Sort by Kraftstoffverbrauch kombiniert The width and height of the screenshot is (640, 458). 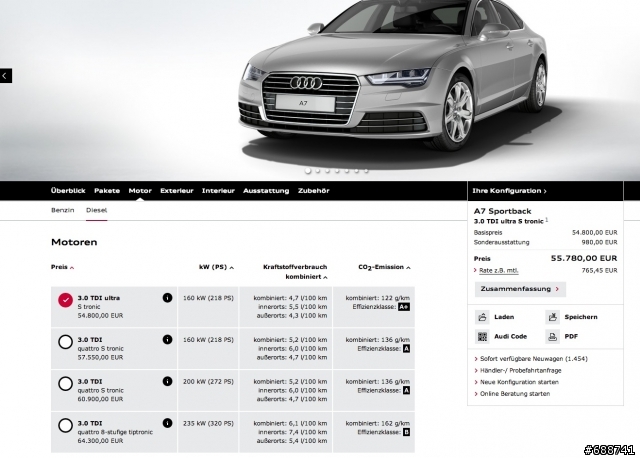295,272
